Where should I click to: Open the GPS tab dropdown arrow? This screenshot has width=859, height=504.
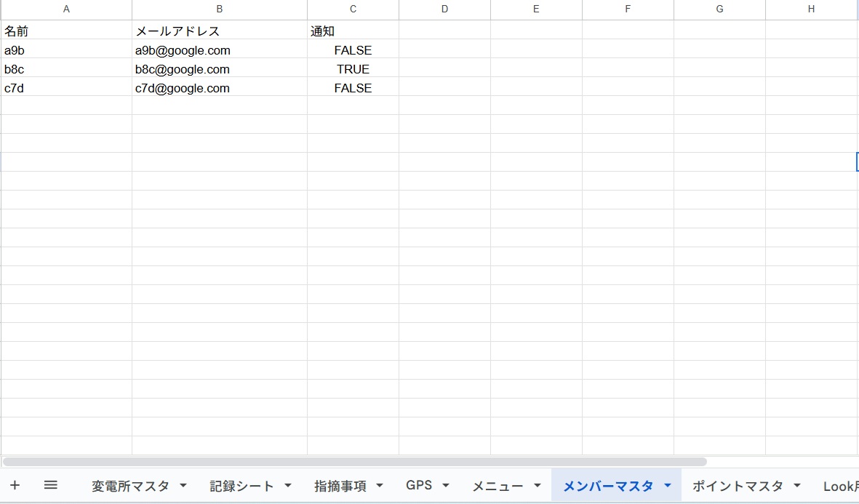tap(445, 486)
